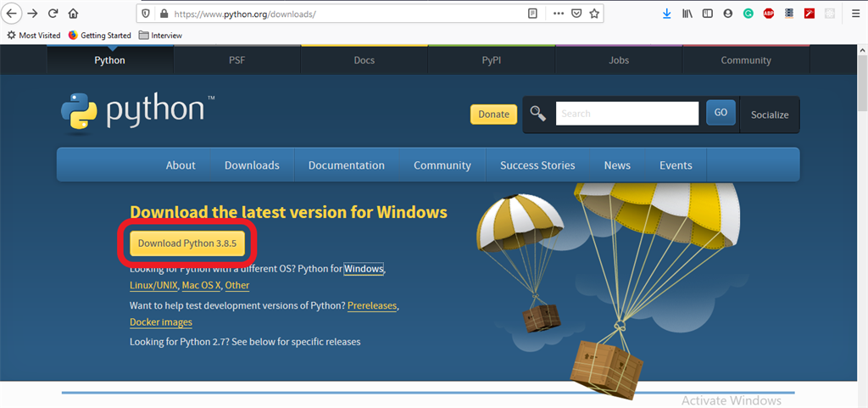This screenshot has height=408, width=868.
Task: Open the Downloads navigation menu
Action: coord(252,165)
